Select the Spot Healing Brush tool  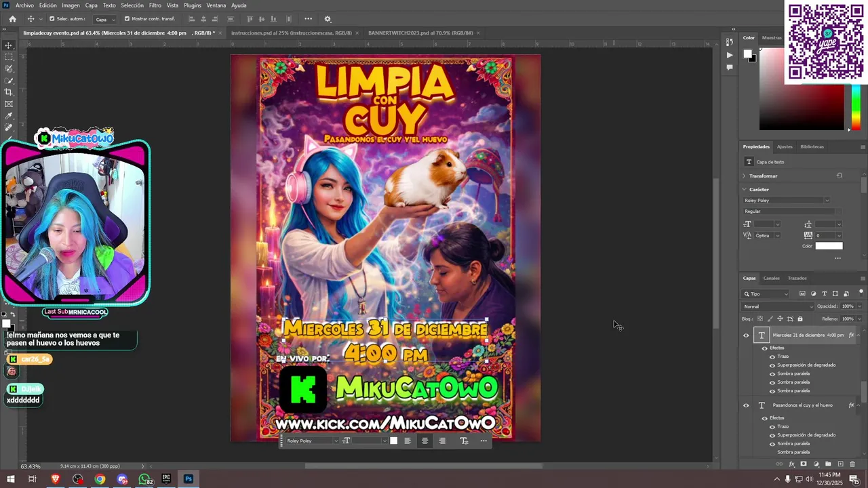tap(9, 127)
